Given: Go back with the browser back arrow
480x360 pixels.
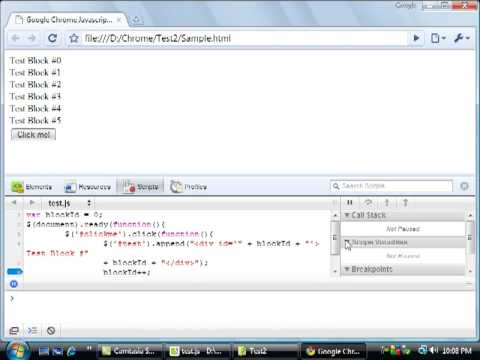Looking at the screenshot, I should pos(15,38).
